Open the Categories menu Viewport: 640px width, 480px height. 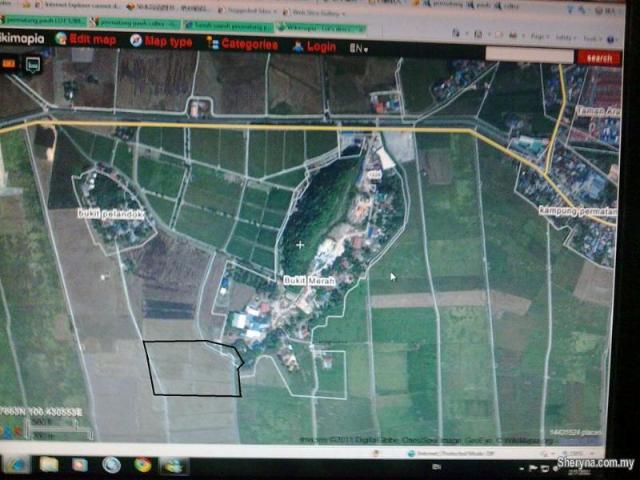tap(250, 44)
